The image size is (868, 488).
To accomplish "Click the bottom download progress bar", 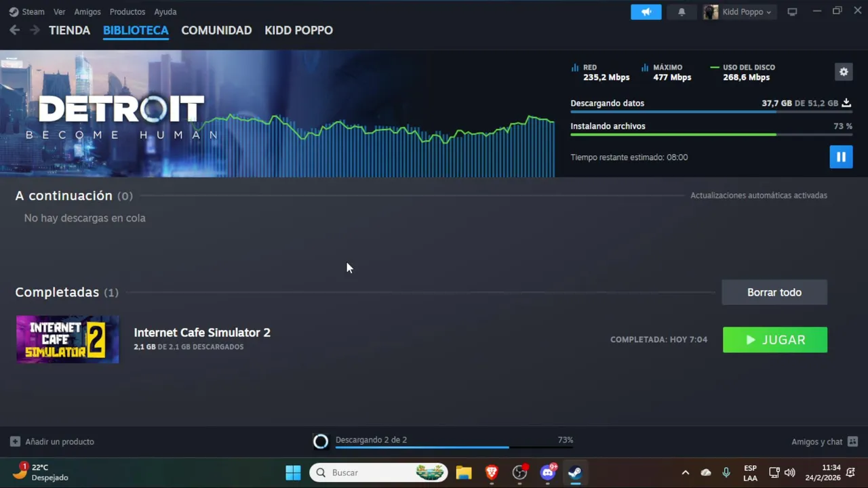I will coord(454,447).
